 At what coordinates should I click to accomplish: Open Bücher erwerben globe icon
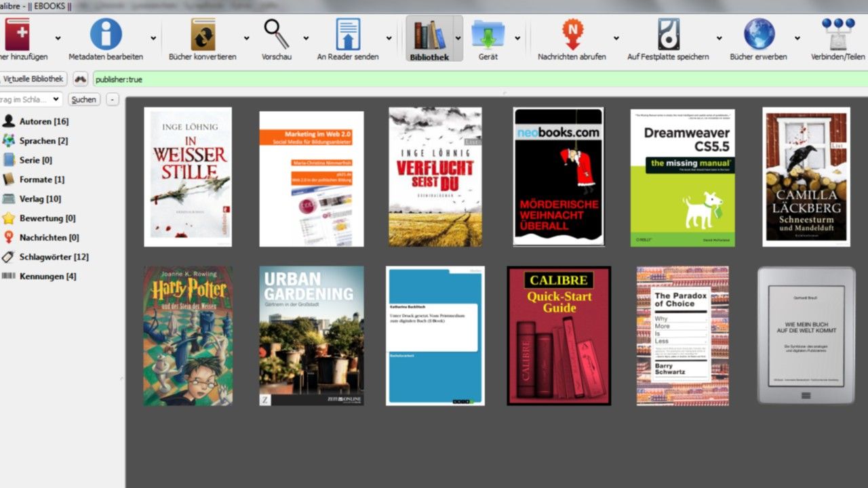point(759,34)
